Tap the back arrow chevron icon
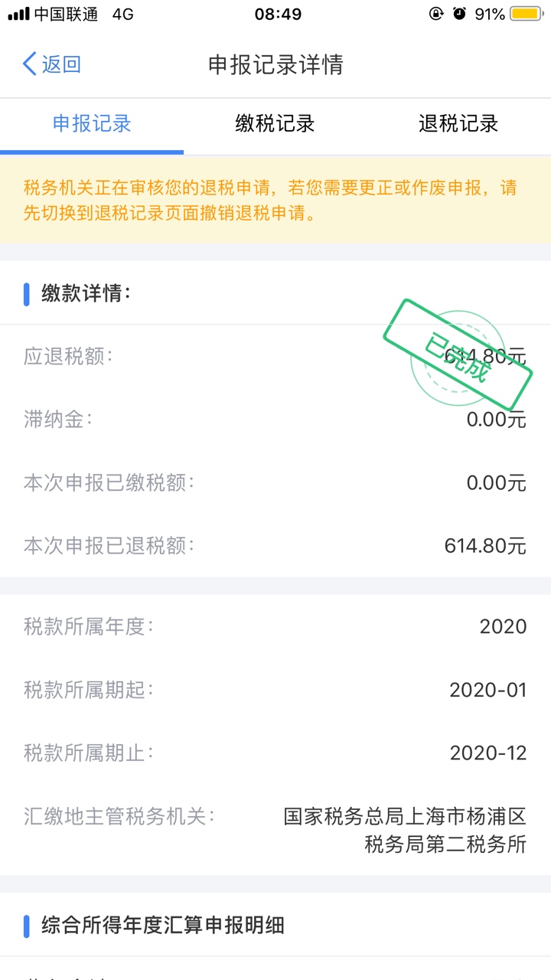Image resolution: width=551 pixels, height=980 pixels. coord(30,64)
